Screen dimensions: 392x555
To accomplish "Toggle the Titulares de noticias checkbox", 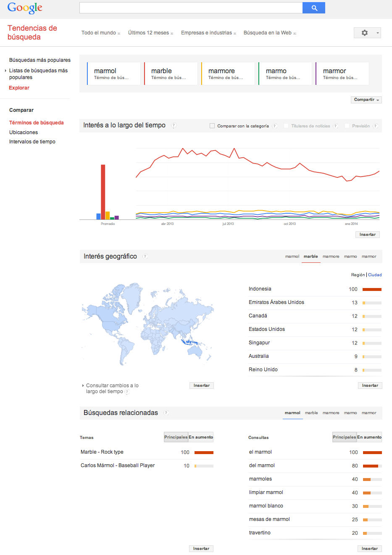I will (286, 126).
